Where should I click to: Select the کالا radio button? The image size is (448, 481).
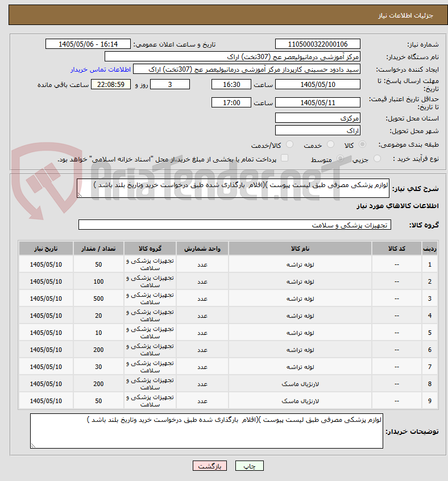(362, 144)
